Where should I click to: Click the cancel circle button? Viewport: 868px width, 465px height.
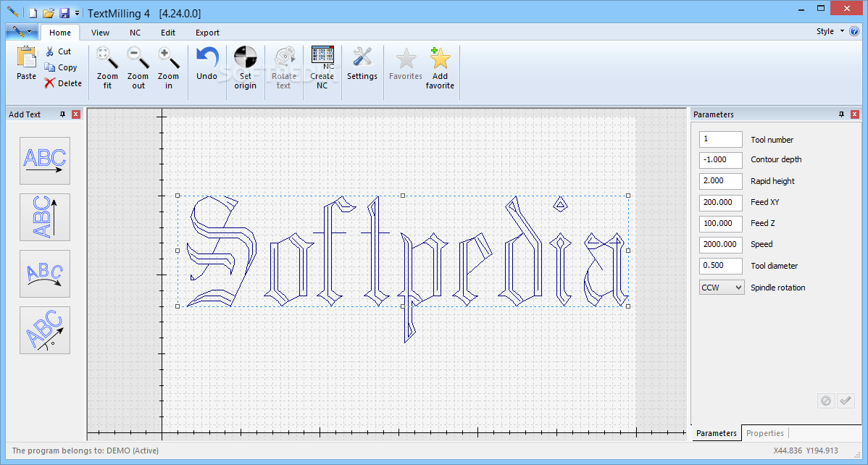pyautogui.click(x=826, y=401)
